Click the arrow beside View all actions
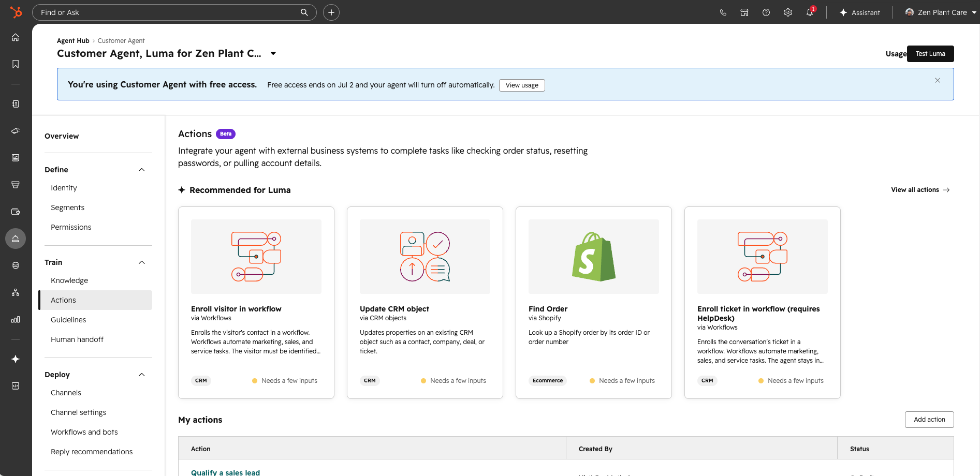Viewport: 980px width, 476px height. coord(946,190)
